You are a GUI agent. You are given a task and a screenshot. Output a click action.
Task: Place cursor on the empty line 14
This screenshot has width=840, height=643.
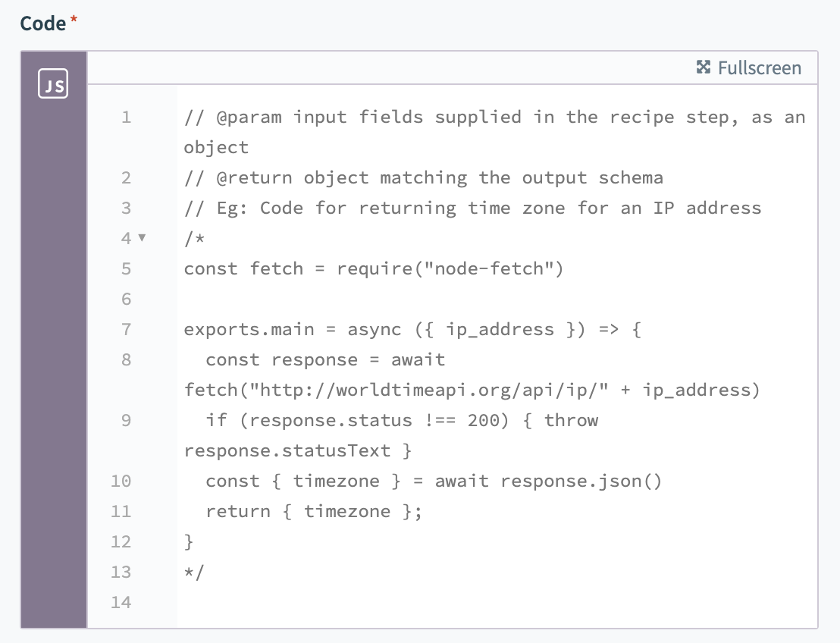point(455,602)
